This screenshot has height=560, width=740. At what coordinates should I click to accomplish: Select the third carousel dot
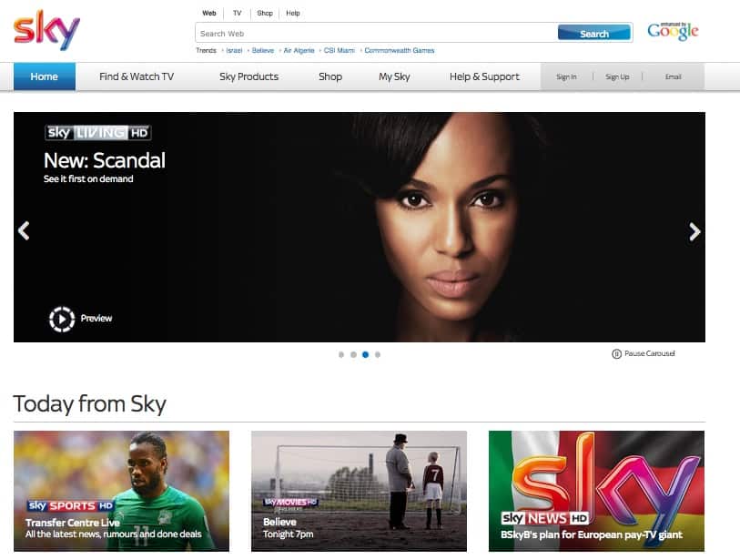pos(365,354)
